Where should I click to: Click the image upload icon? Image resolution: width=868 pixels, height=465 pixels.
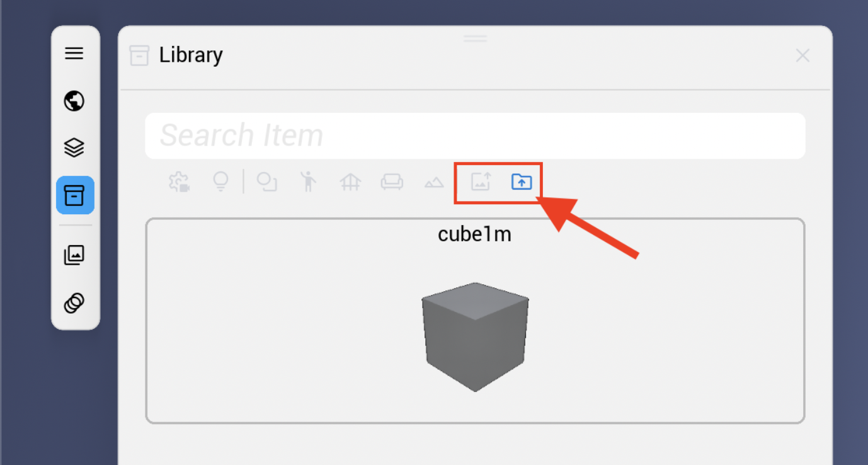481,182
